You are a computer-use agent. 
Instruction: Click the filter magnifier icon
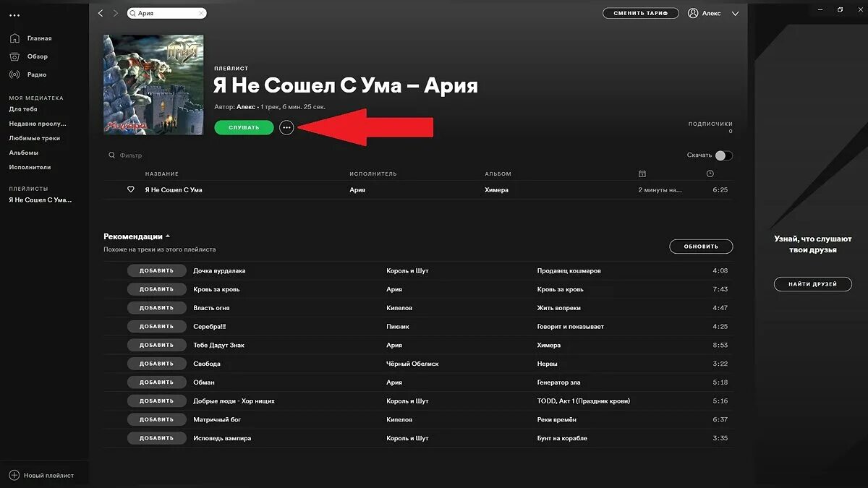tap(111, 155)
